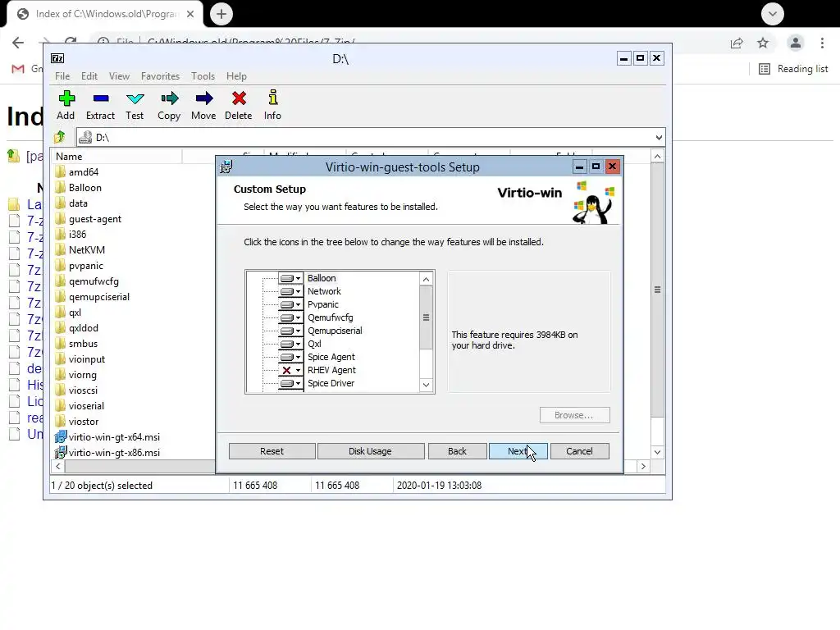Open the Favorites menu in 7-Zip

click(160, 76)
